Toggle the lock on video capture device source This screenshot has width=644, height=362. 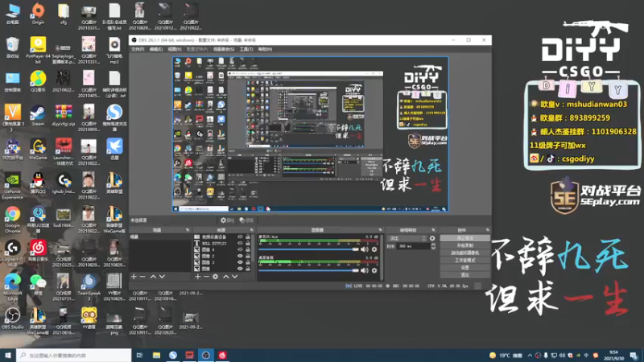click(248, 237)
